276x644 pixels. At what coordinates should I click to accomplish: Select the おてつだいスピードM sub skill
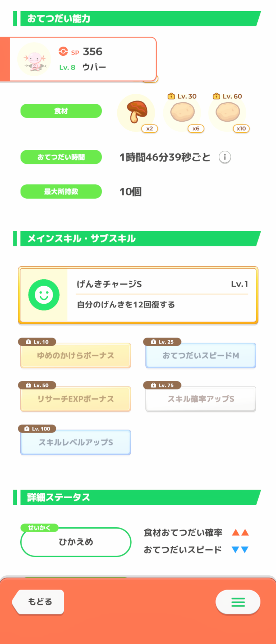(201, 355)
